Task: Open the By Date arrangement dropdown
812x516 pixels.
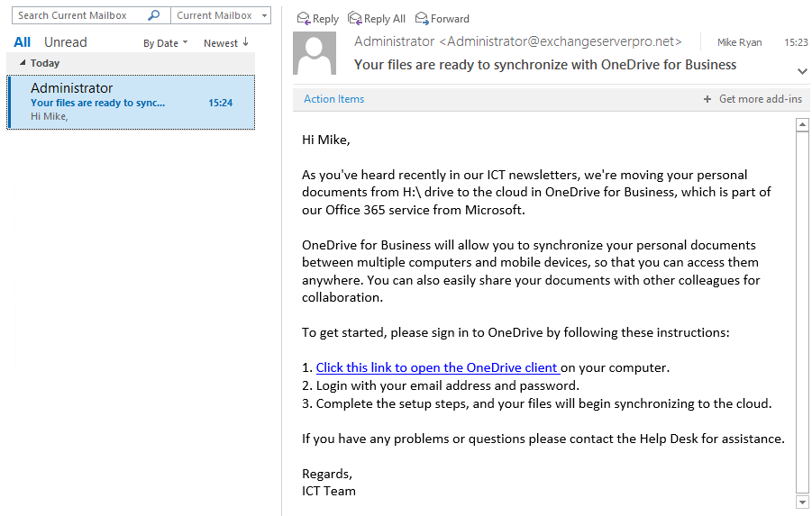Action: tap(166, 43)
